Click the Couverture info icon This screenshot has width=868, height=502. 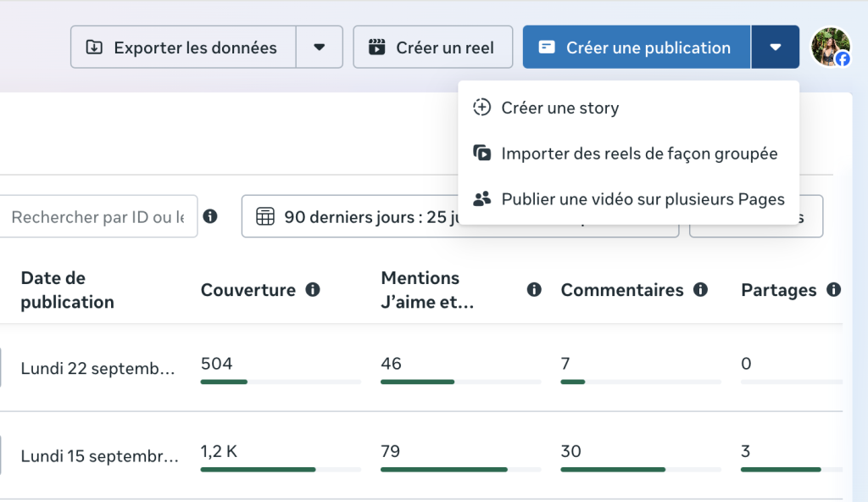pos(313,290)
